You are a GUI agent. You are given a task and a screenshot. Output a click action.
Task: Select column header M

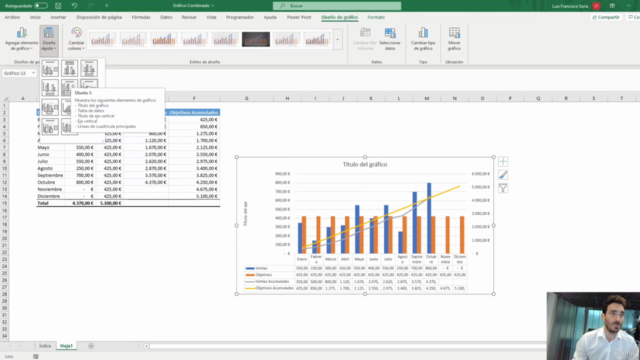(x=427, y=98)
